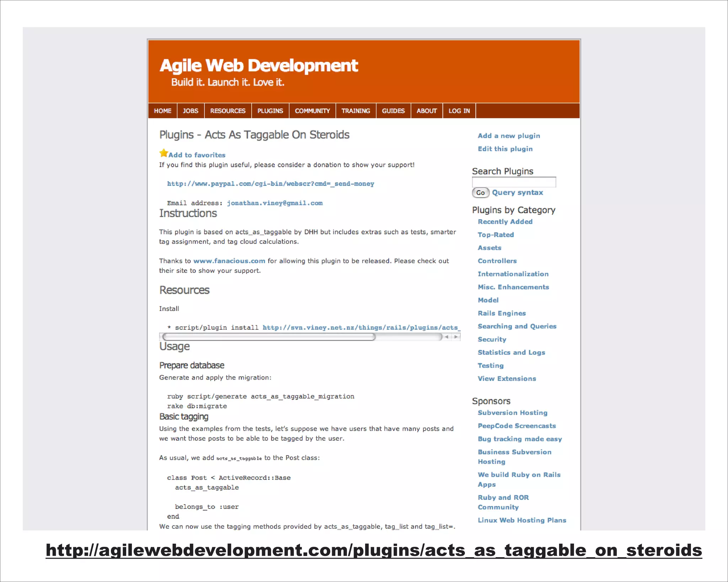The height and width of the screenshot is (582, 728).
Task: Click the Search Plugins sidebar heading
Action: tap(503, 171)
